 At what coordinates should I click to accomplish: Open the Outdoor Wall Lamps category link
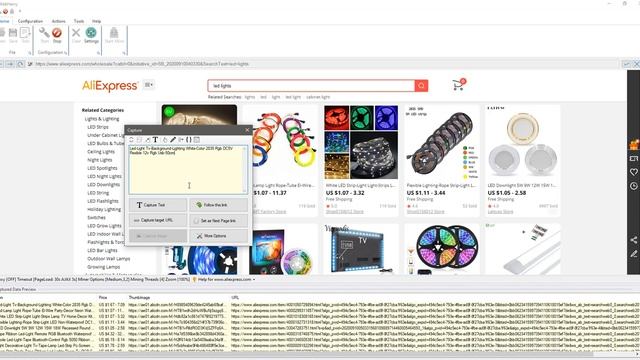(x=109, y=259)
